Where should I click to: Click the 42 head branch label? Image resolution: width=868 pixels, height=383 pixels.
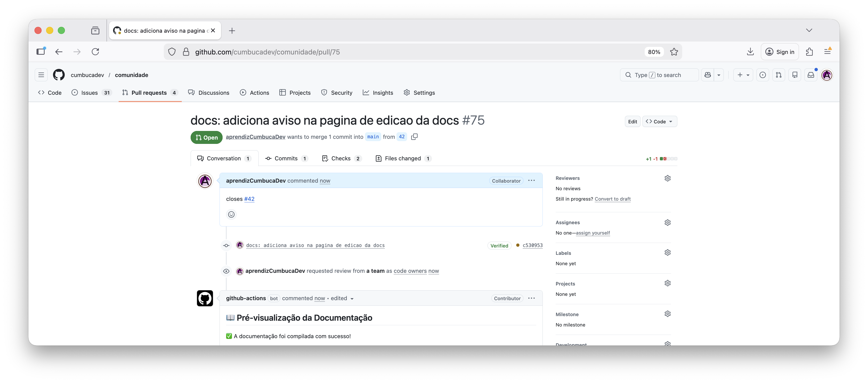click(x=402, y=137)
